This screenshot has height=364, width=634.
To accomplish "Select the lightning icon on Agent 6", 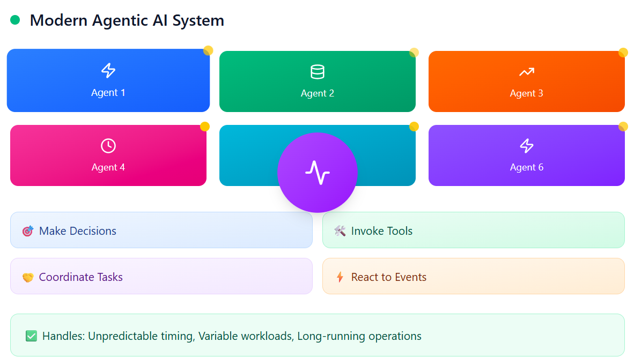I will [x=526, y=145].
